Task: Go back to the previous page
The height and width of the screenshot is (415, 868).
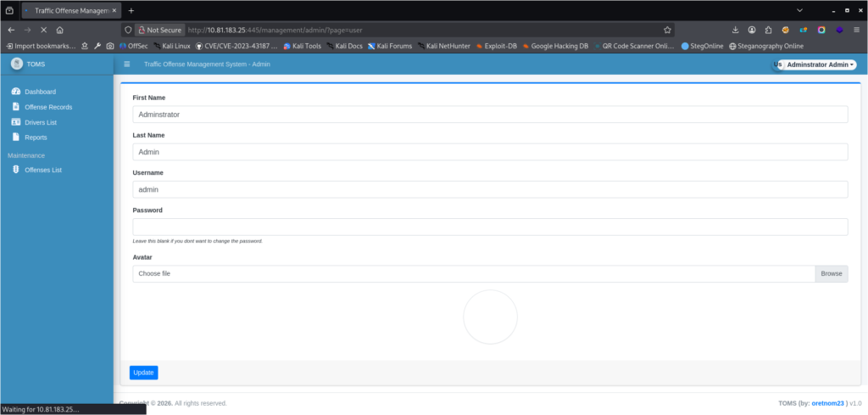Action: tap(11, 30)
